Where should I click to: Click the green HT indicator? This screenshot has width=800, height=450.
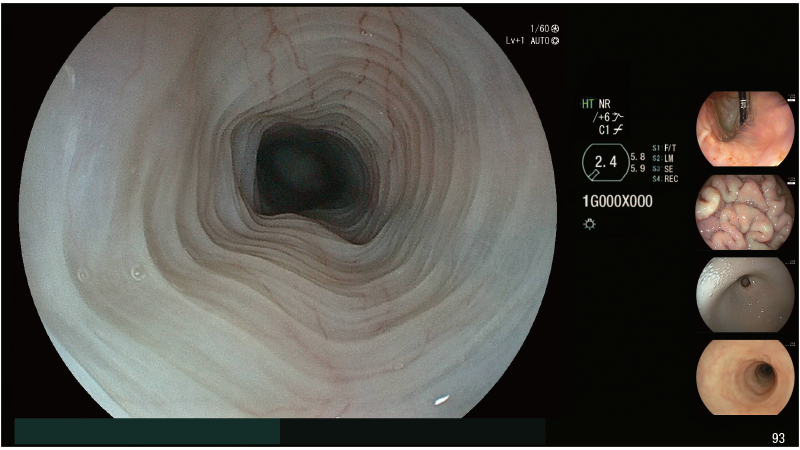[x=588, y=104]
